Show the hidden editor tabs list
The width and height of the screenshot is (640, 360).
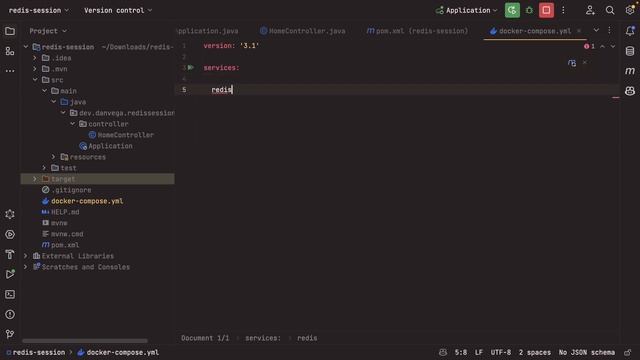[596, 30]
